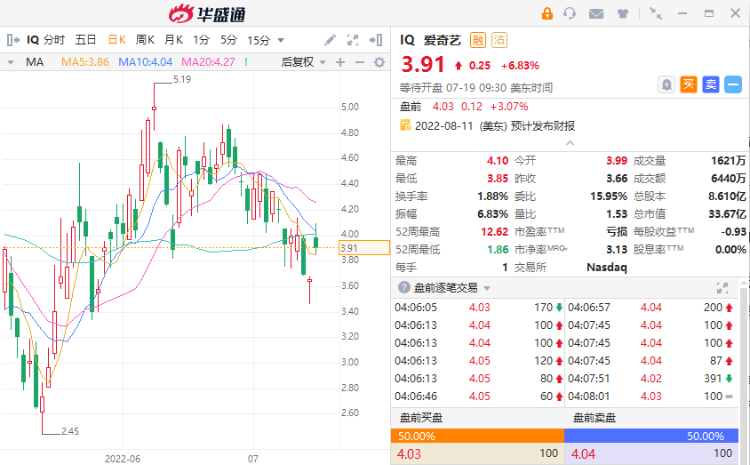Click MA10:4.04 indicator label
Screen dimensions: 750x465
tap(145, 62)
